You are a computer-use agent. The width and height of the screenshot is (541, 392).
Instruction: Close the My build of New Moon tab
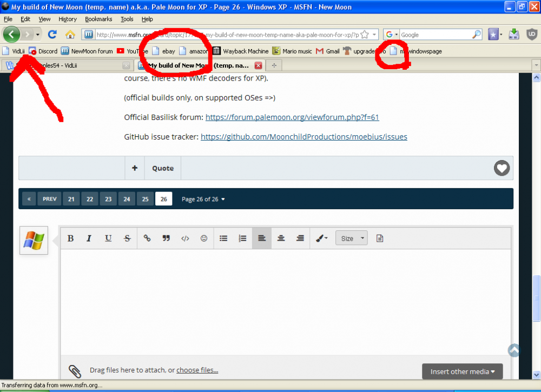click(x=258, y=65)
